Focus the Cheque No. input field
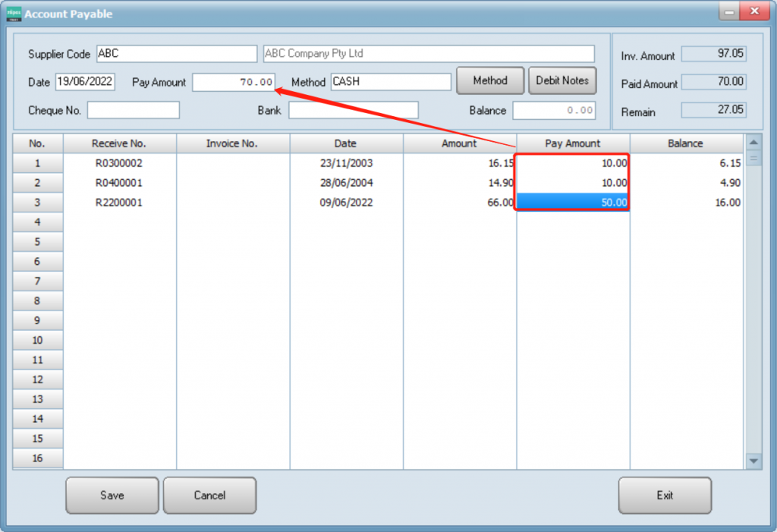Screen dimensions: 777x532 134,110
